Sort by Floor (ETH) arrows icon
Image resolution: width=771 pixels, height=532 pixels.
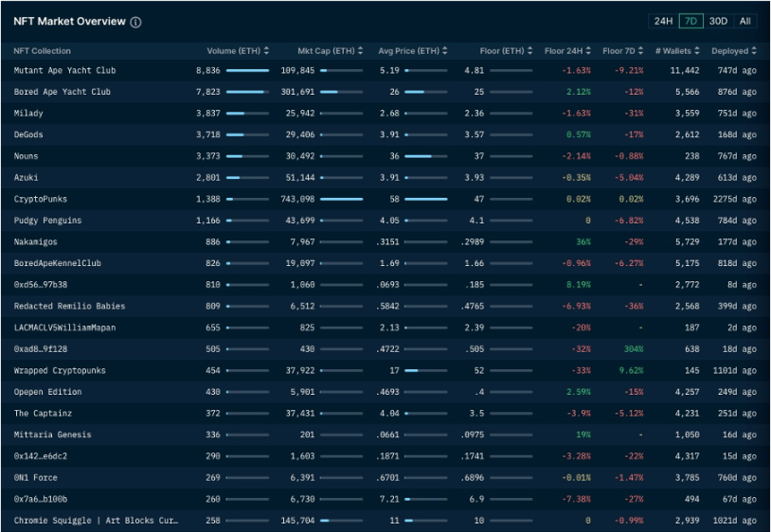pyautogui.click(x=529, y=50)
